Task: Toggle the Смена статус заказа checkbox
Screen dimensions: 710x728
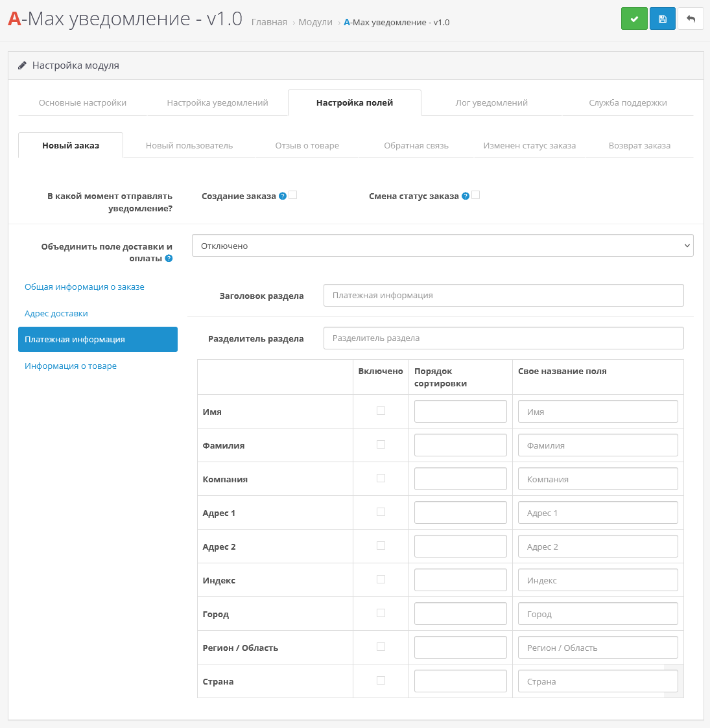Action: point(476,195)
